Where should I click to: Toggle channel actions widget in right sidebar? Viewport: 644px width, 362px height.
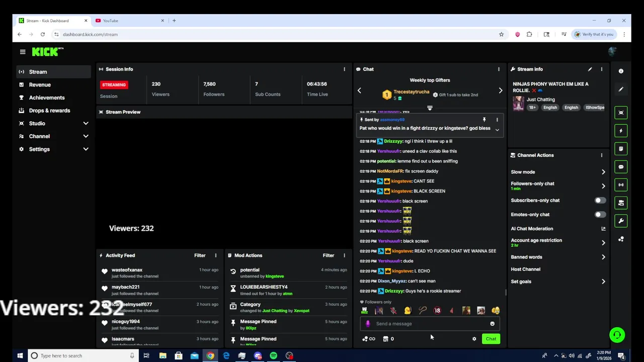621,203
